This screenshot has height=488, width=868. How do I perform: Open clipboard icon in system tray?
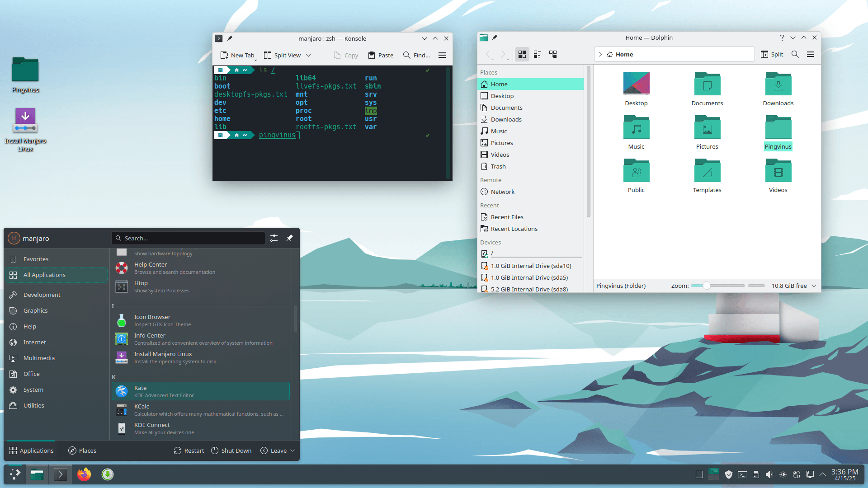click(x=755, y=474)
